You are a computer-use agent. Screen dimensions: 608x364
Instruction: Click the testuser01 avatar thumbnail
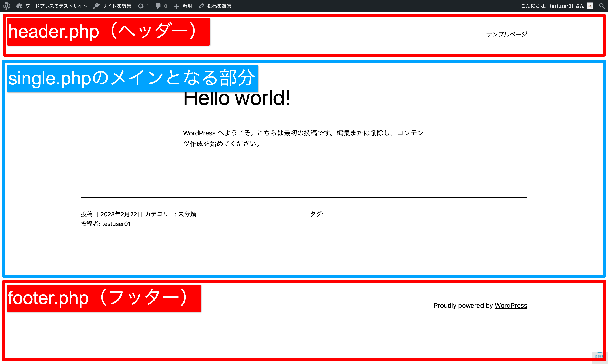(590, 6)
